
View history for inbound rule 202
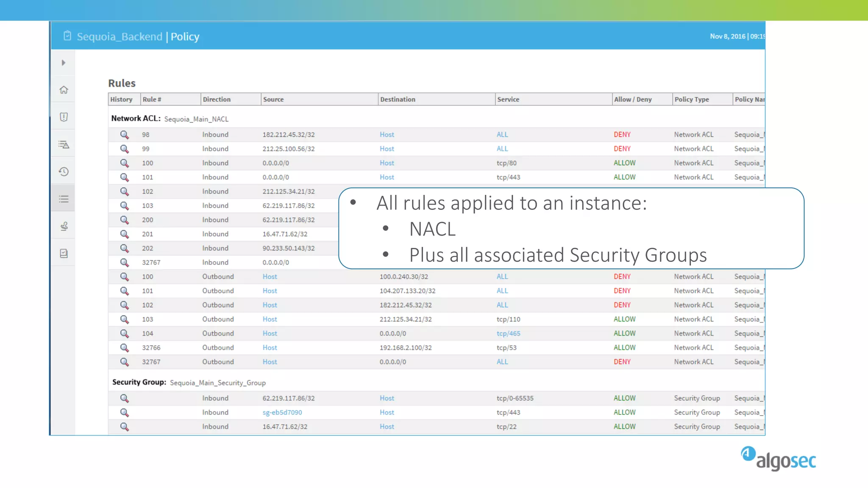coord(124,248)
